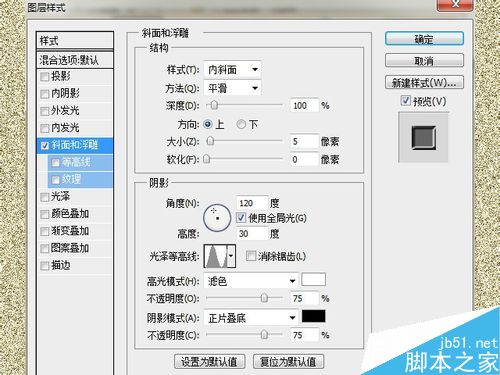Select the 斜面和浮雕 list entry
The height and width of the screenshot is (375, 500).
tap(75, 146)
